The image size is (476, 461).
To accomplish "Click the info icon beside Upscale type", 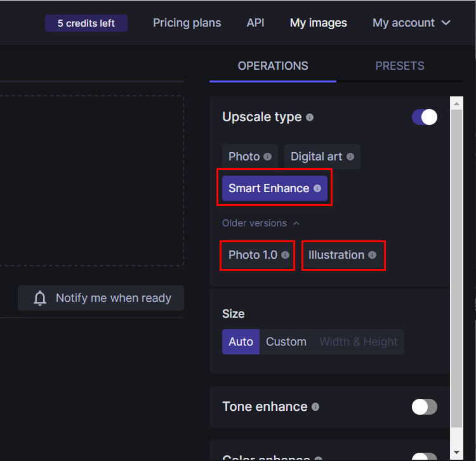I will [x=310, y=117].
